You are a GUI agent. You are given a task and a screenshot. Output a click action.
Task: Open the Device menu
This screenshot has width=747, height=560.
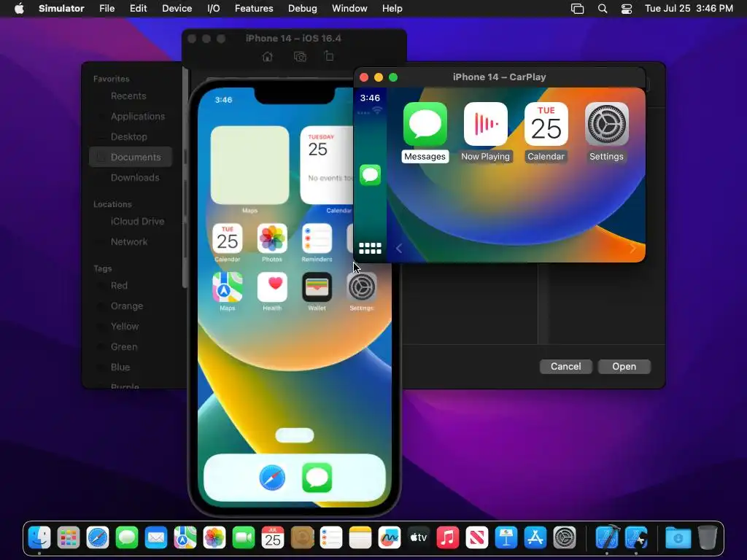pos(177,9)
